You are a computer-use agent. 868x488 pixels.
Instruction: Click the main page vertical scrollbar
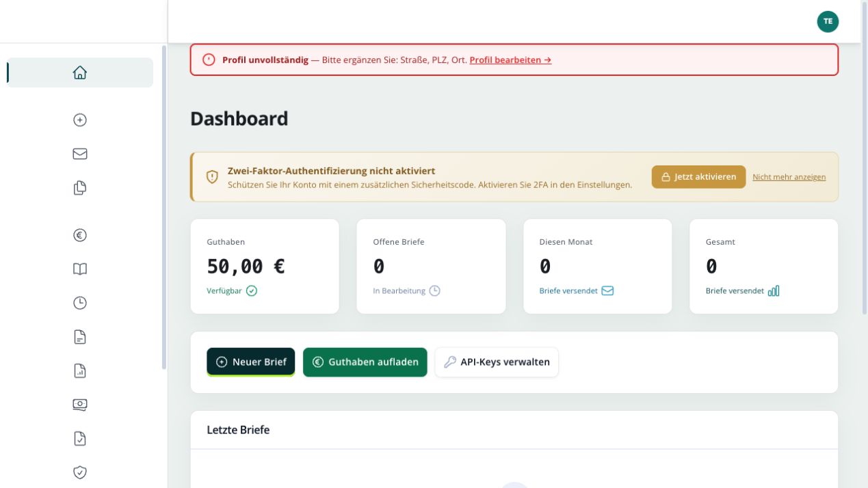865,157
